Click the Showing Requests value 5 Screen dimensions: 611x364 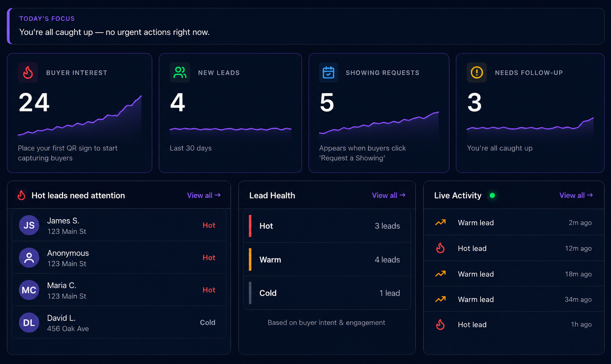click(327, 103)
